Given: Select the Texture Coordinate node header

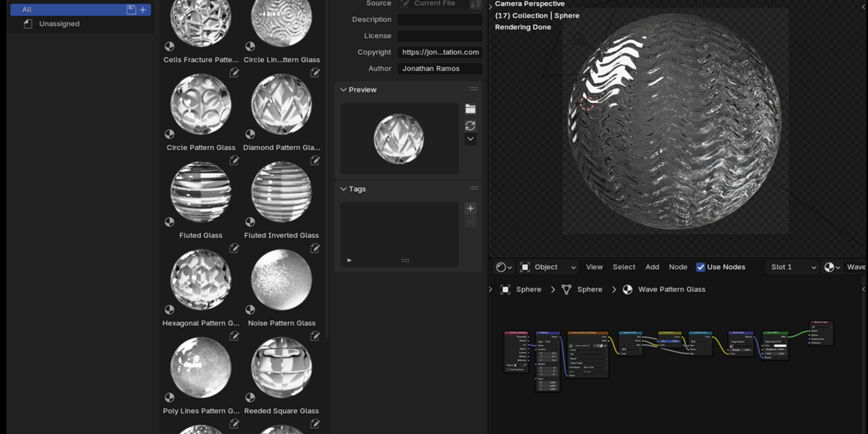Looking at the screenshot, I should [x=516, y=333].
